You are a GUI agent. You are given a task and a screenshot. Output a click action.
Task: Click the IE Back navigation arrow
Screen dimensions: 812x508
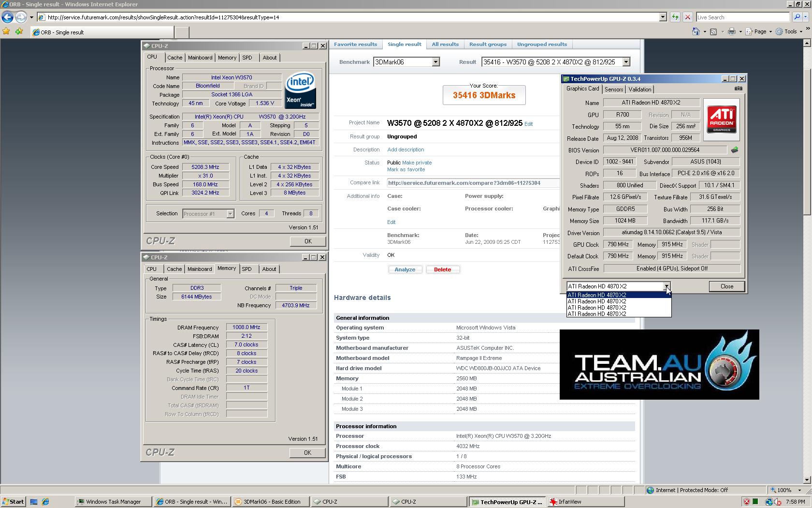pyautogui.click(x=7, y=17)
